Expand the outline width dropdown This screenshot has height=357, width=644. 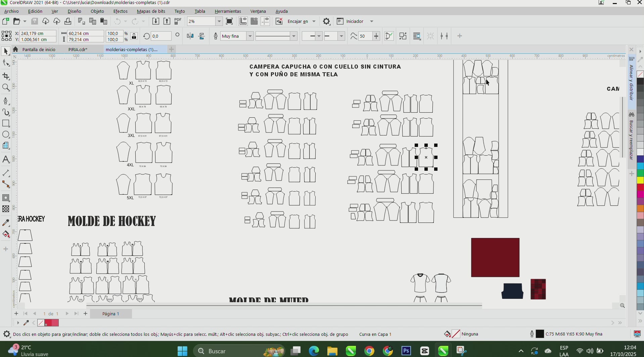point(250,36)
